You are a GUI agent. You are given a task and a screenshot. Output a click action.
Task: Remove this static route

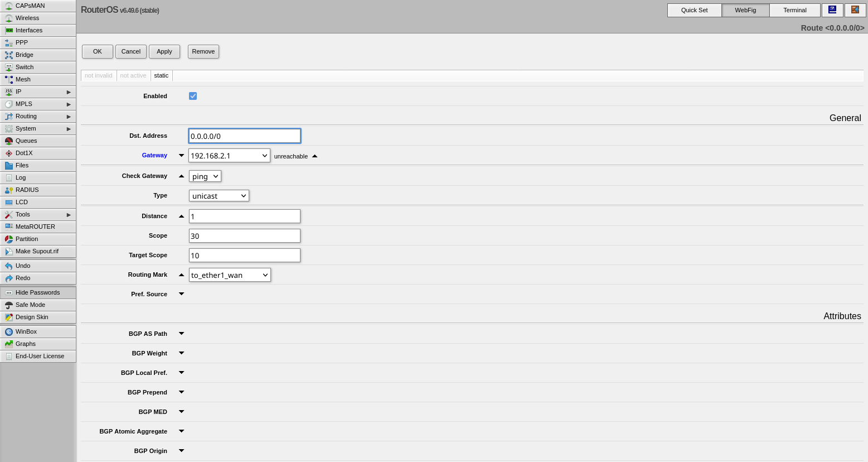[203, 51]
